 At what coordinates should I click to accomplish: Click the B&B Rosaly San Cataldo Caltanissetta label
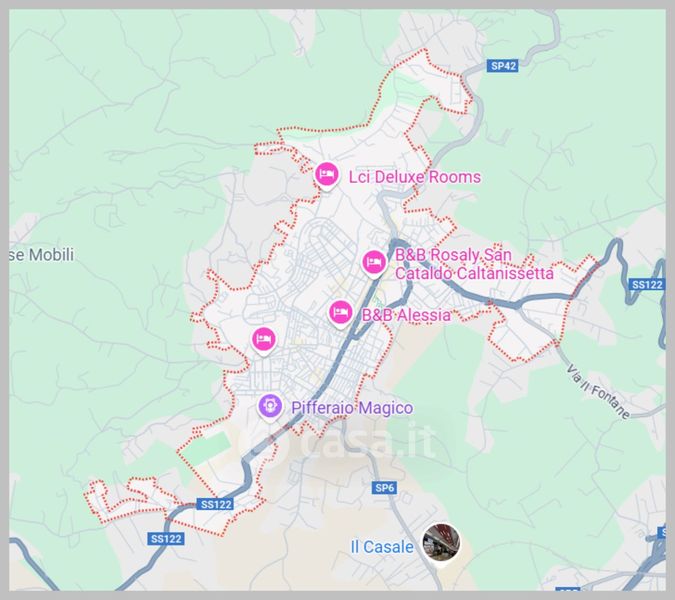(474, 264)
